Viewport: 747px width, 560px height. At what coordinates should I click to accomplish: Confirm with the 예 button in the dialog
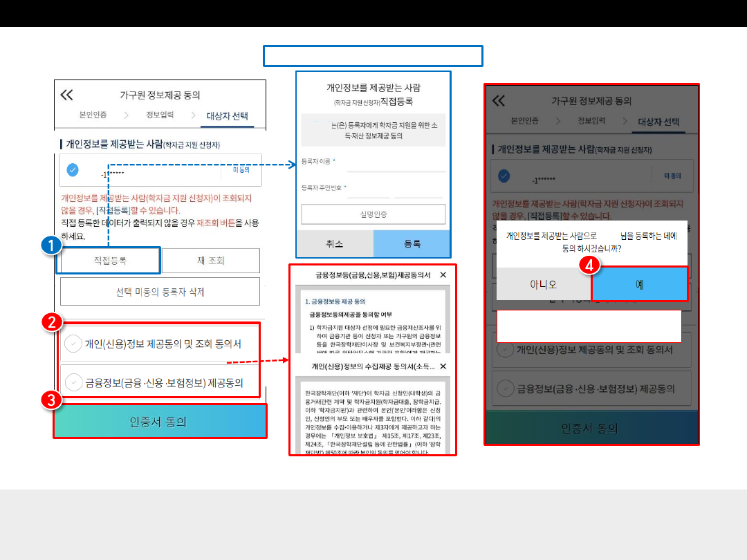coord(639,284)
